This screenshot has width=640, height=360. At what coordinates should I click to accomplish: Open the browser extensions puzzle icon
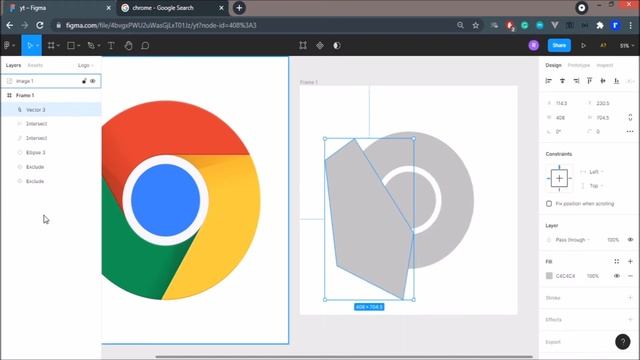pos(600,25)
